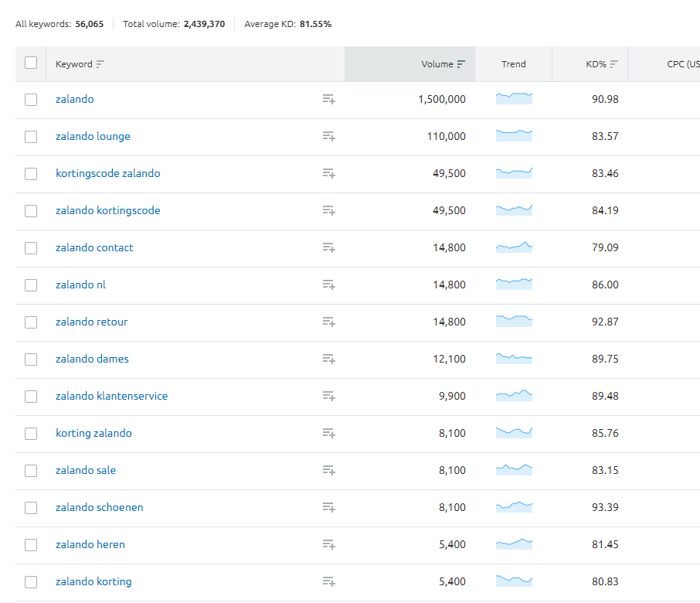Click the CPC column header

pyautogui.click(x=681, y=64)
